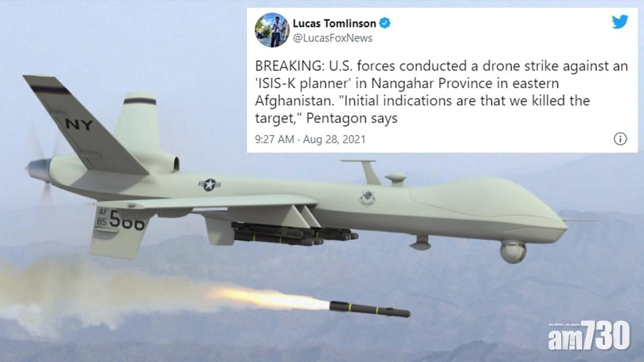
Task: Click the unit crest emblem on fuselage
Action: point(367,198)
